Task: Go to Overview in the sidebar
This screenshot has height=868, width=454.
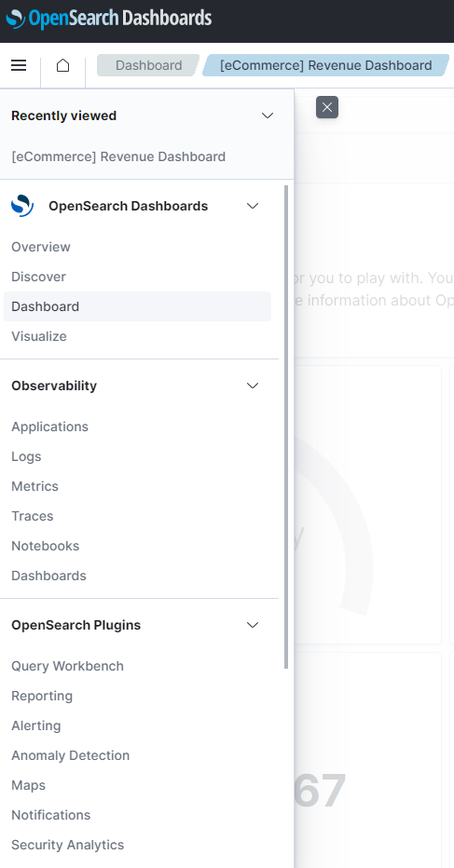Action: click(41, 247)
